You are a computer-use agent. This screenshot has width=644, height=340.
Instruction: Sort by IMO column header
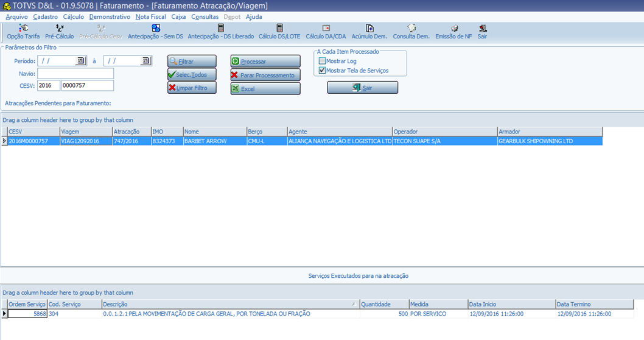tap(167, 132)
